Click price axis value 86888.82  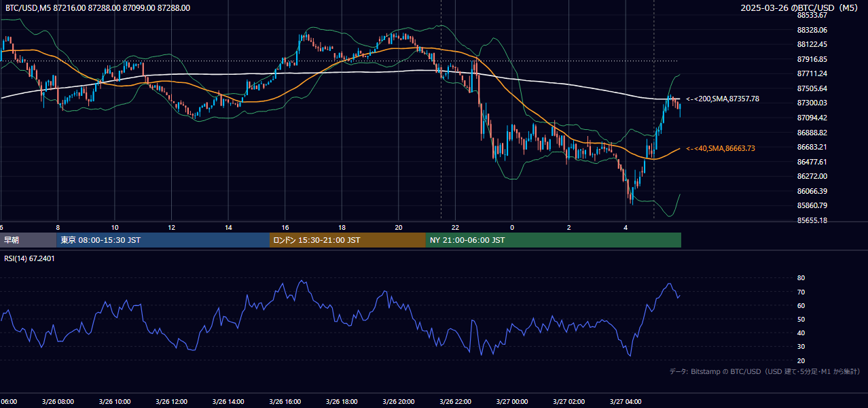(812, 132)
